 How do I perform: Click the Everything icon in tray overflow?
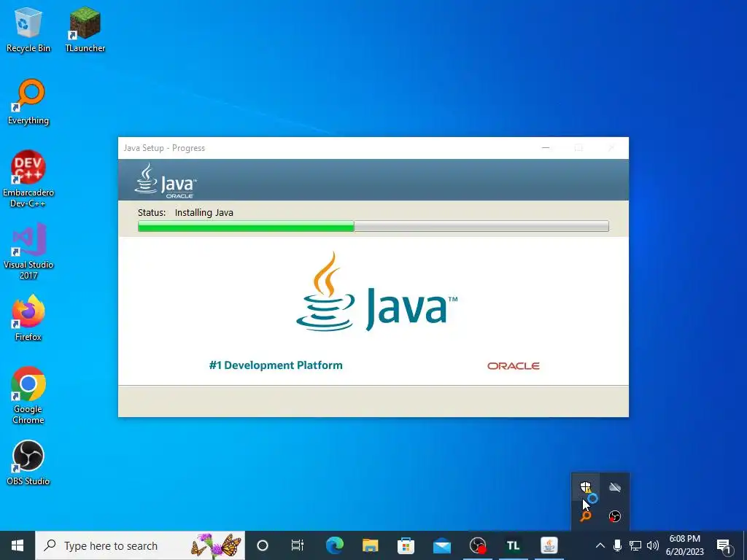pos(586,516)
